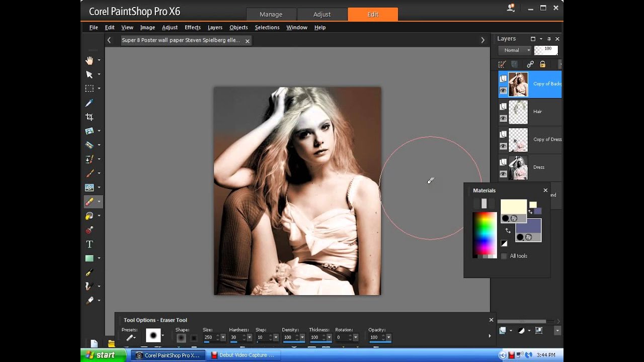Select the Lighten/Darken retouch tool
Viewport: 644px width, 362px height.
click(x=90, y=188)
